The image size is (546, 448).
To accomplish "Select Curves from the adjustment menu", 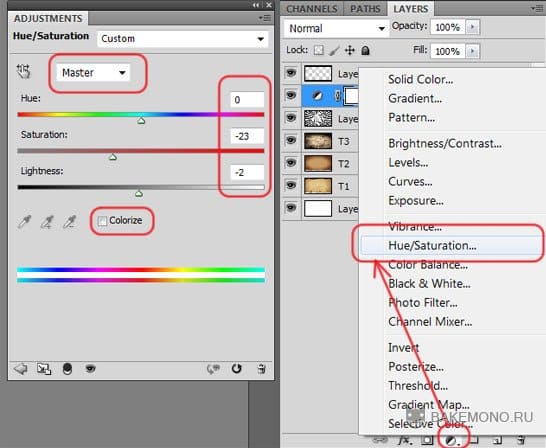I will (410, 181).
